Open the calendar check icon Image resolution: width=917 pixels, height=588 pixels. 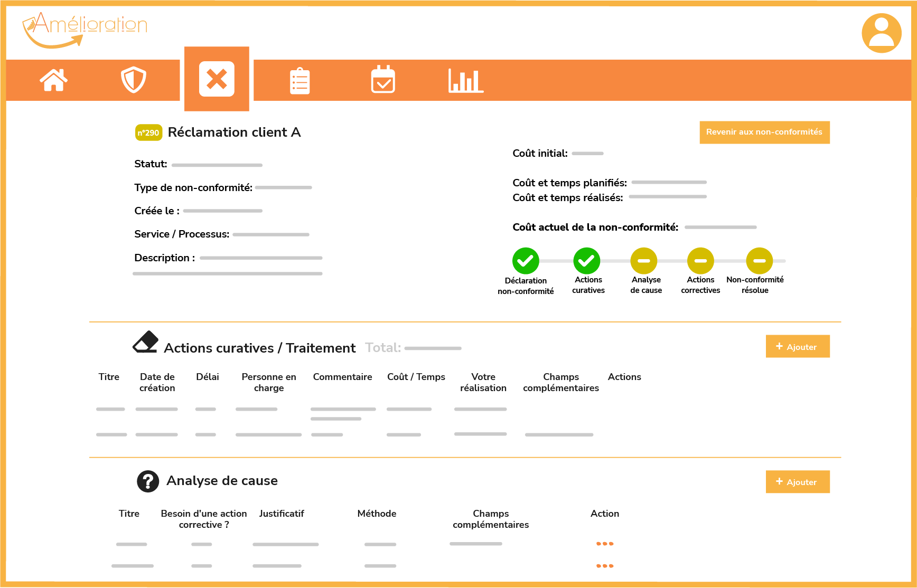click(383, 80)
